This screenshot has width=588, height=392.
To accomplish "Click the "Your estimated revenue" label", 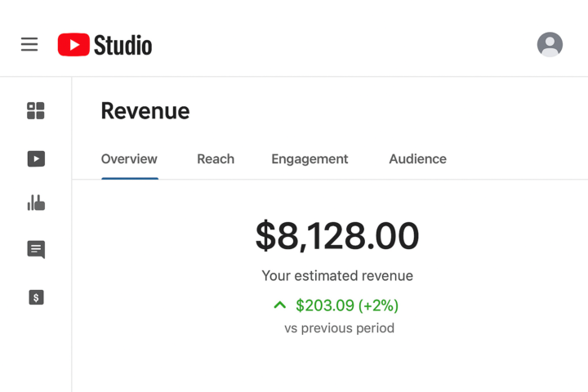I will click(337, 276).
